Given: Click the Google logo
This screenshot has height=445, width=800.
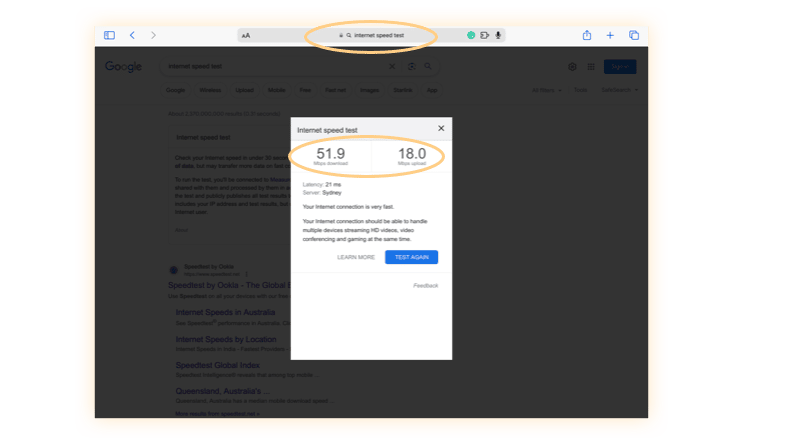Looking at the screenshot, I should [123, 67].
